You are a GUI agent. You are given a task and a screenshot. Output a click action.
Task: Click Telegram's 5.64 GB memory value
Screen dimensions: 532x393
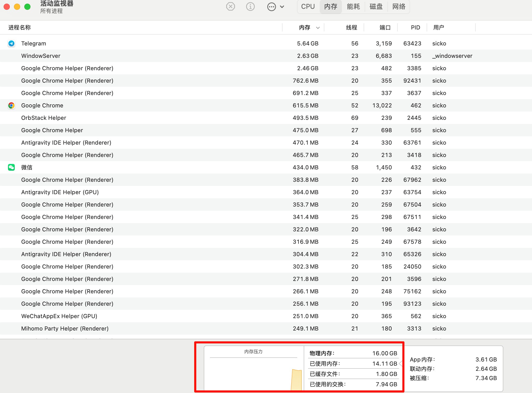(308, 43)
